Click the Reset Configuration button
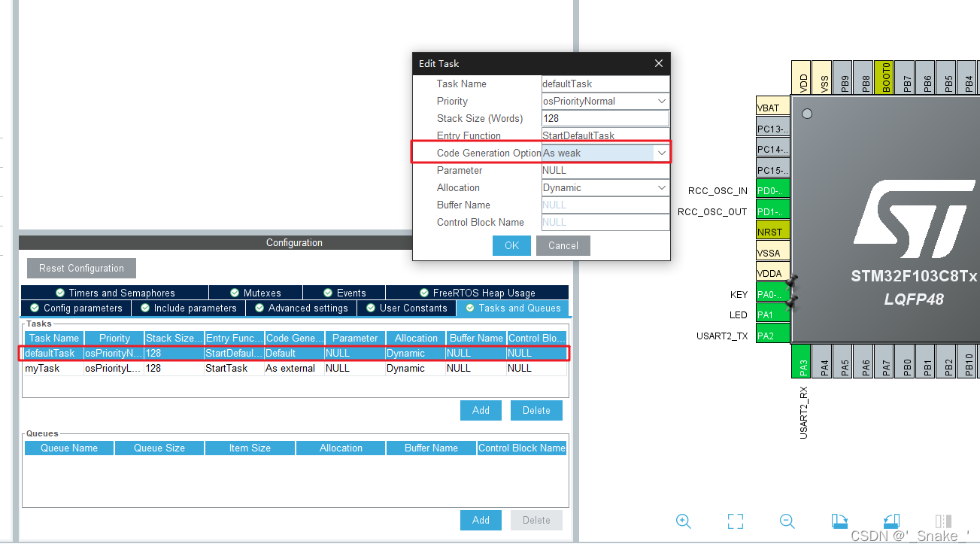 (80, 268)
